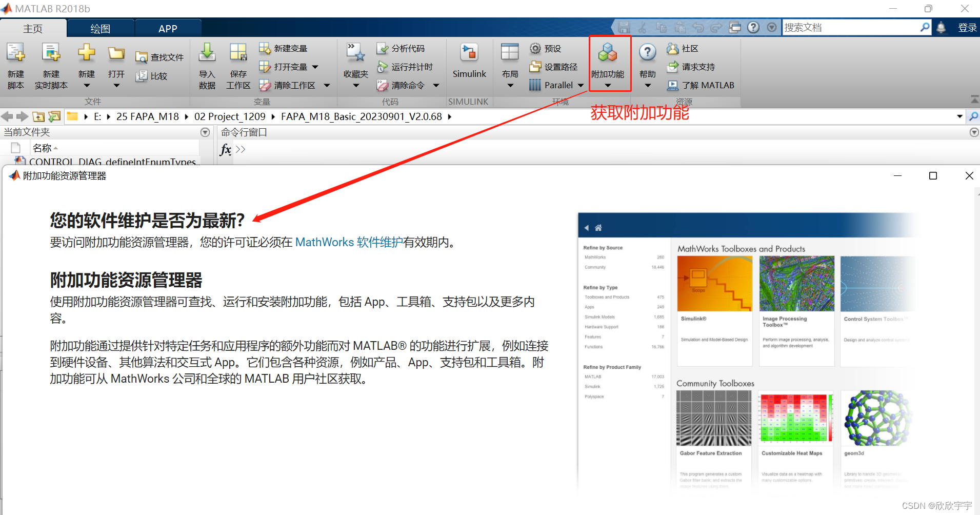The image size is (980, 515).
Task: Switch to the APP ribbon tab
Action: click(168, 28)
